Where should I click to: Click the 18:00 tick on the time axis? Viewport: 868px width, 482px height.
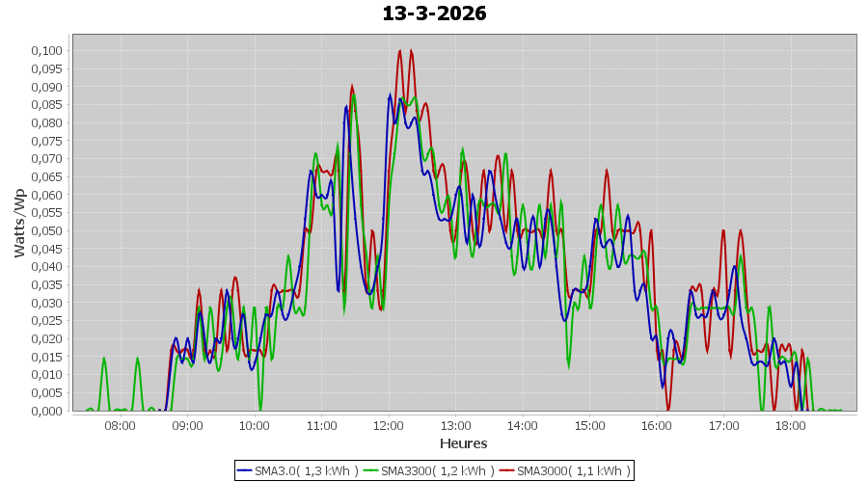[x=791, y=425]
